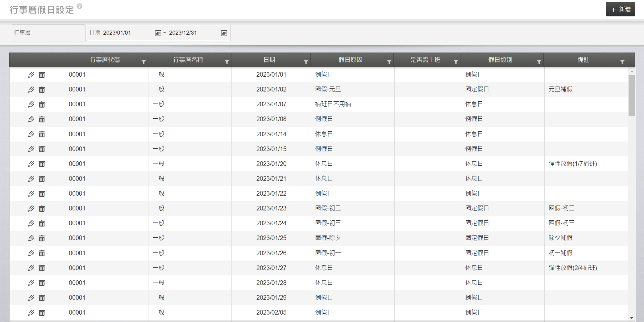Screen dimensions: 644x322
Task: Edit the 2023/01/23 國假-初二 entry
Action: [x=31, y=209]
